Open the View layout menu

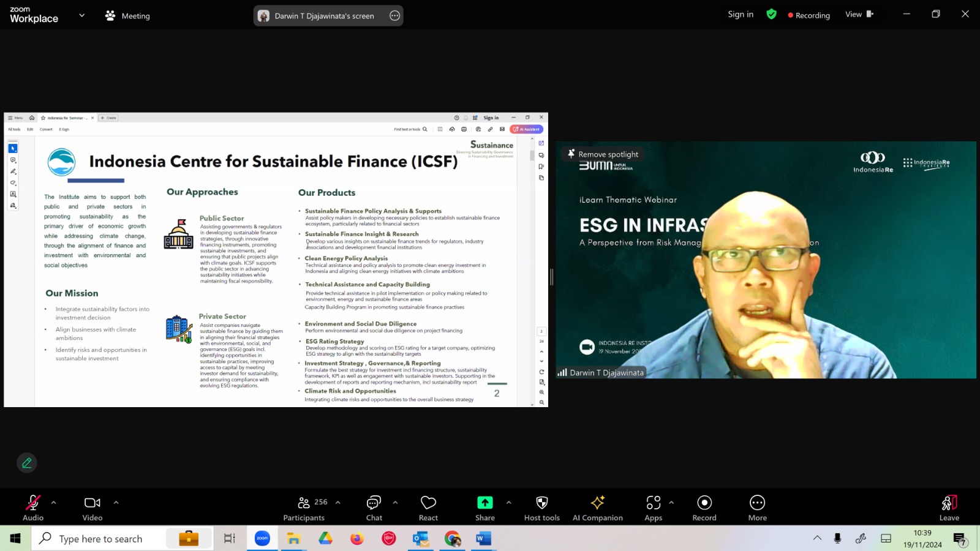[x=859, y=14]
